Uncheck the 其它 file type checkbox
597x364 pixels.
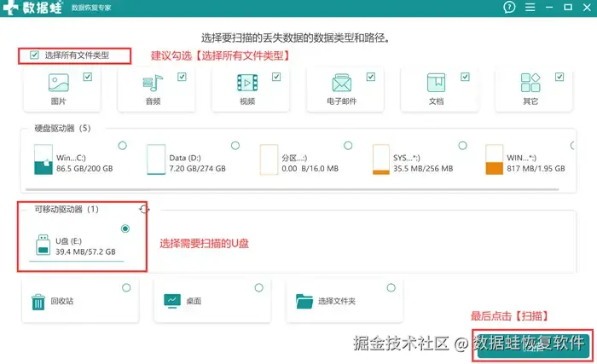559,77
